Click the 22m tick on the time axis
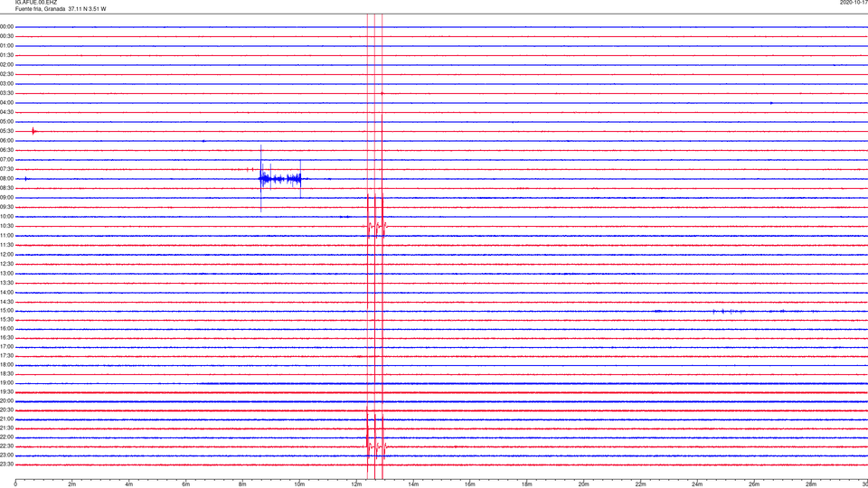 coord(640,484)
